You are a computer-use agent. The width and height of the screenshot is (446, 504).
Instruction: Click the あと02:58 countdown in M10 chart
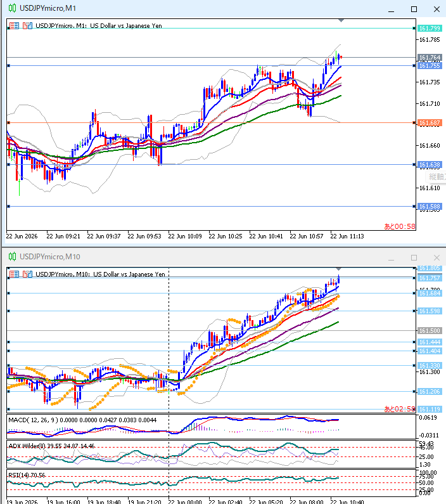[400, 409]
